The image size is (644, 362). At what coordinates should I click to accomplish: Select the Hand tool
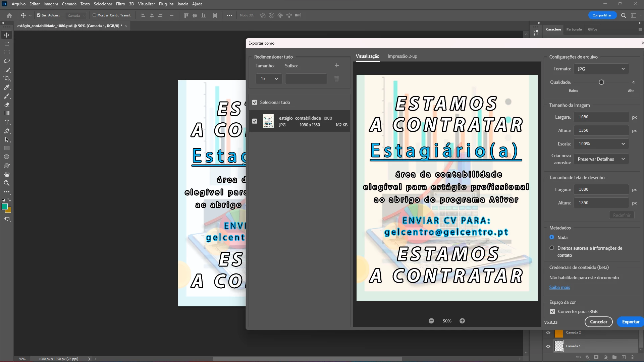[7, 174]
